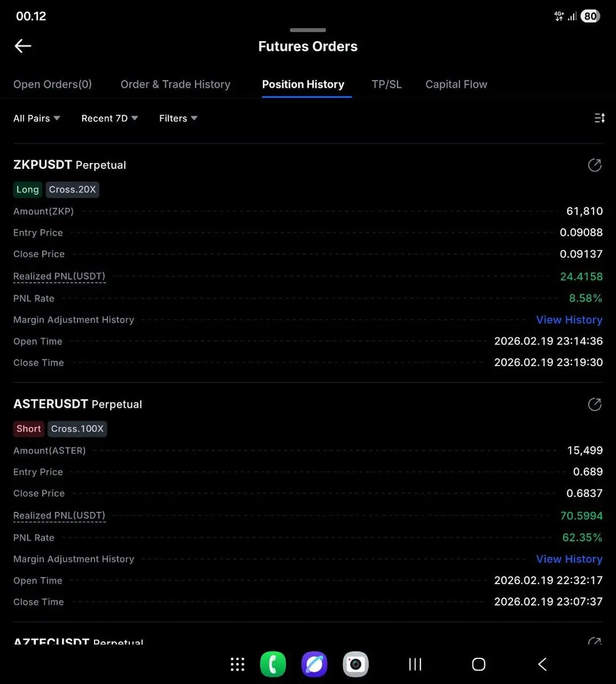This screenshot has height=684, width=616.
Task: Switch to the TP/SL tab
Action: coord(386,84)
